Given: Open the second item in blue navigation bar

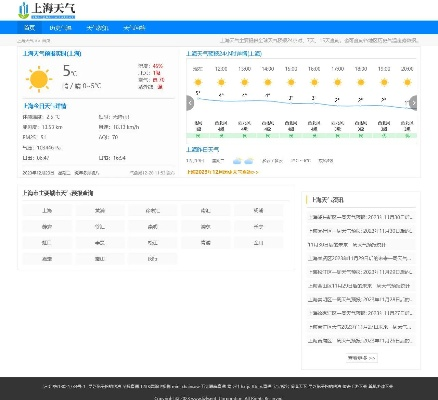Looking at the screenshot, I should (60, 28).
